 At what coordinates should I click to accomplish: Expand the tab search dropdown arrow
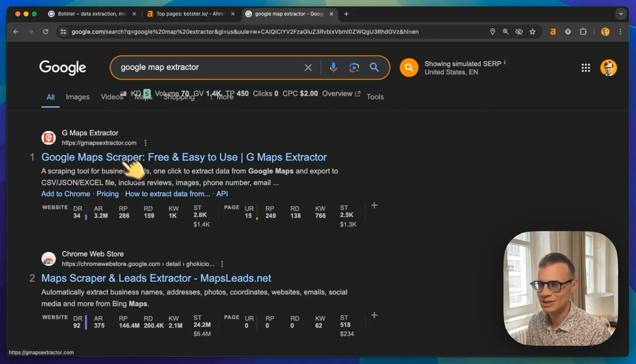point(621,14)
